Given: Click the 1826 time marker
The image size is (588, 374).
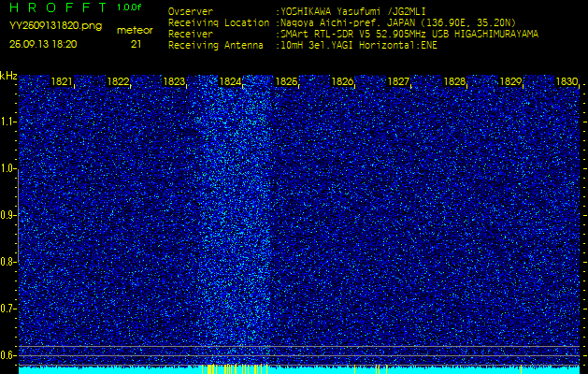Looking at the screenshot, I should (342, 81).
